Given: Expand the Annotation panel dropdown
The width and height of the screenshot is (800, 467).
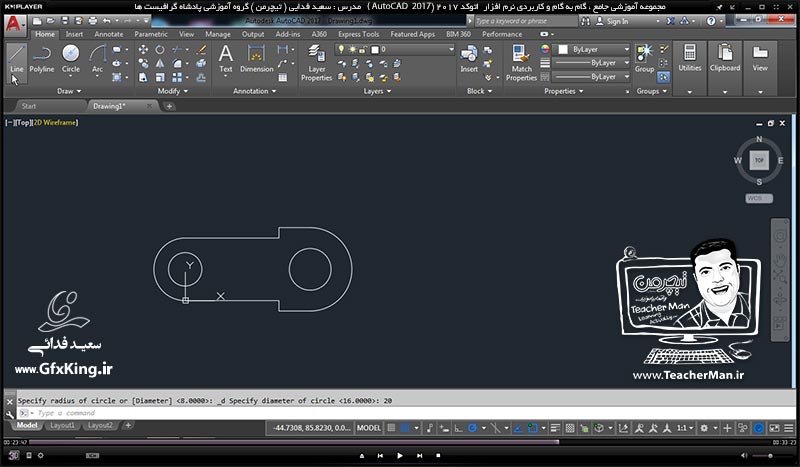Looking at the screenshot, I should [255, 91].
